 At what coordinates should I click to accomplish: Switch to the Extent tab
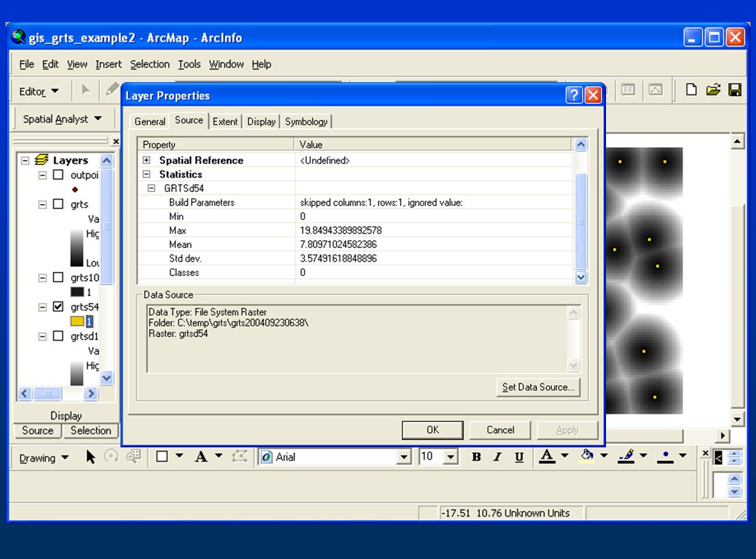225,121
